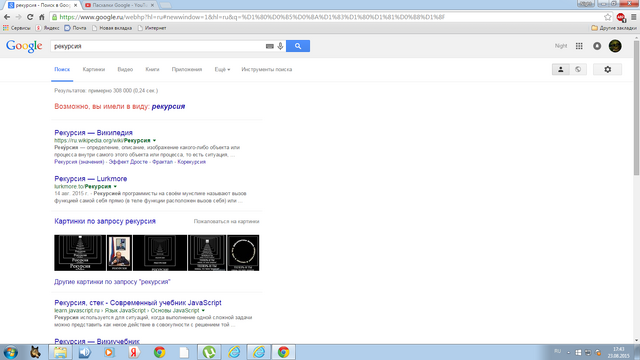Open Google notifications bell icon
The image size is (640, 360).
point(597,46)
